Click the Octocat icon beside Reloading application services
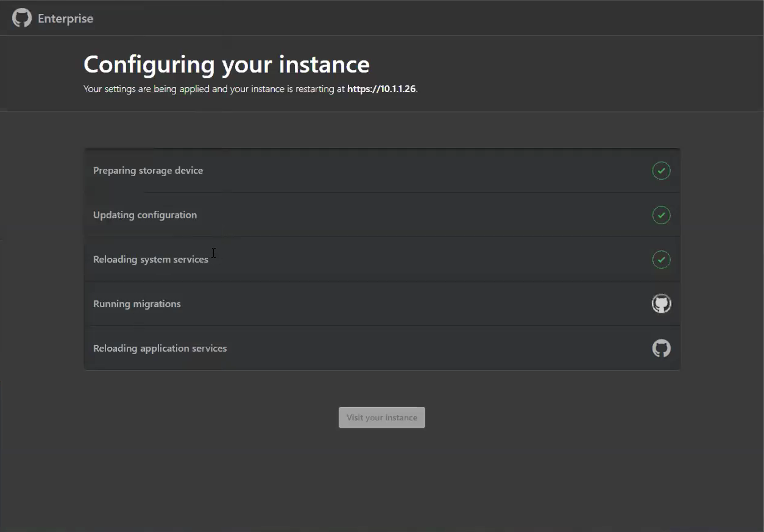 [661, 347]
